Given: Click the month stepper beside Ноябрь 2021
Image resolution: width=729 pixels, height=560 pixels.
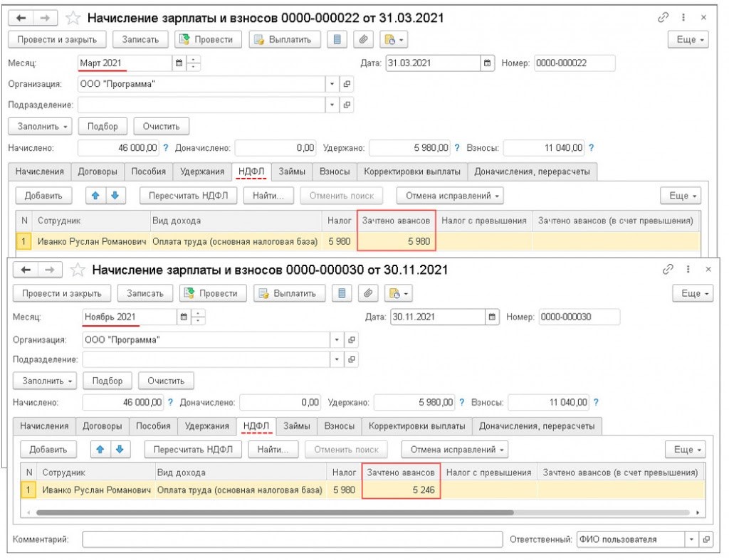Looking at the screenshot, I should point(199,317).
